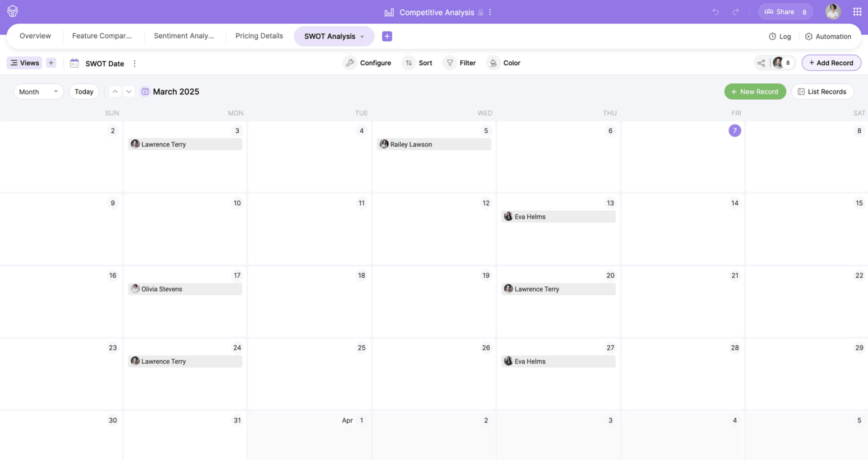Screen dimensions: 868x460
Task: Open Automation settings
Action: [828, 36]
